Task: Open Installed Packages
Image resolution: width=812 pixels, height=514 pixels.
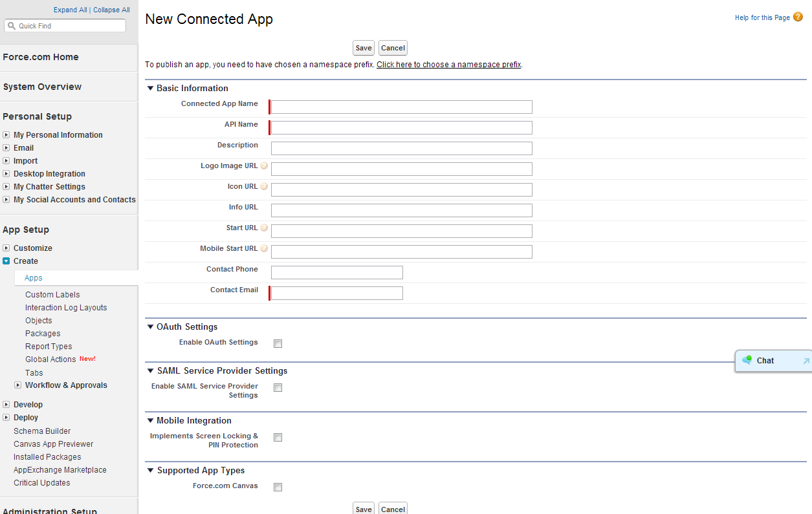Action: [47, 457]
